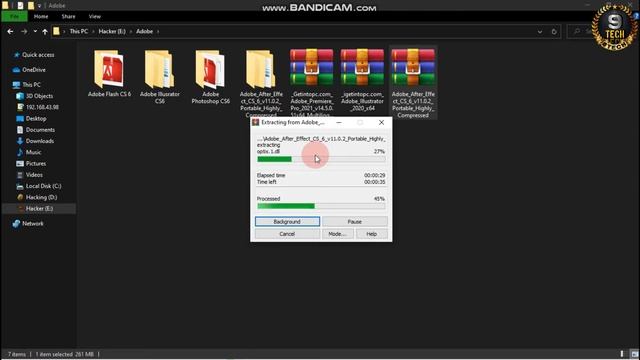Open Quick access in the sidebar
Viewport: 640px width, 360px height.
[38, 55]
